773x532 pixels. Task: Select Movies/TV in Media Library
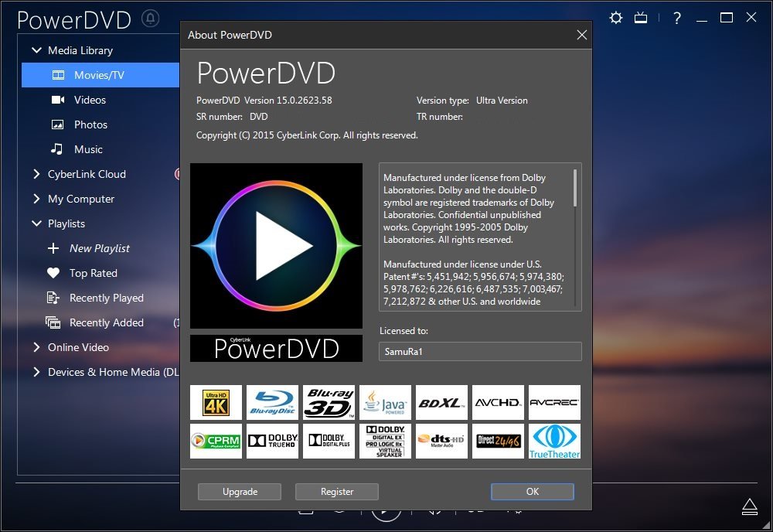coord(100,75)
